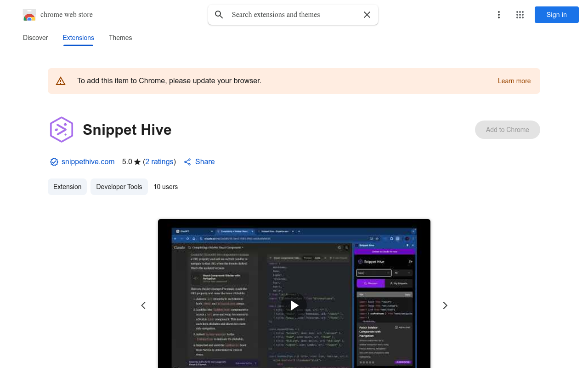Click the Sign in button
The image size is (588, 368).
coord(556,15)
